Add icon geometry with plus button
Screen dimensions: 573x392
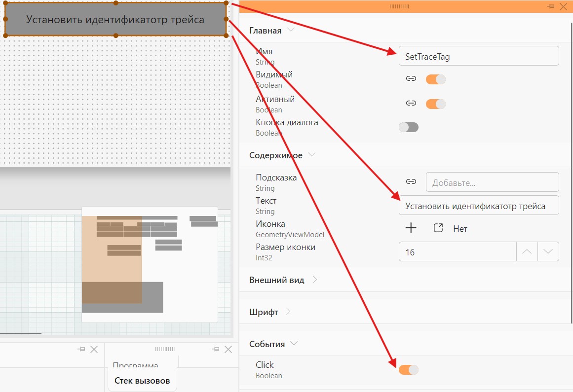click(411, 228)
